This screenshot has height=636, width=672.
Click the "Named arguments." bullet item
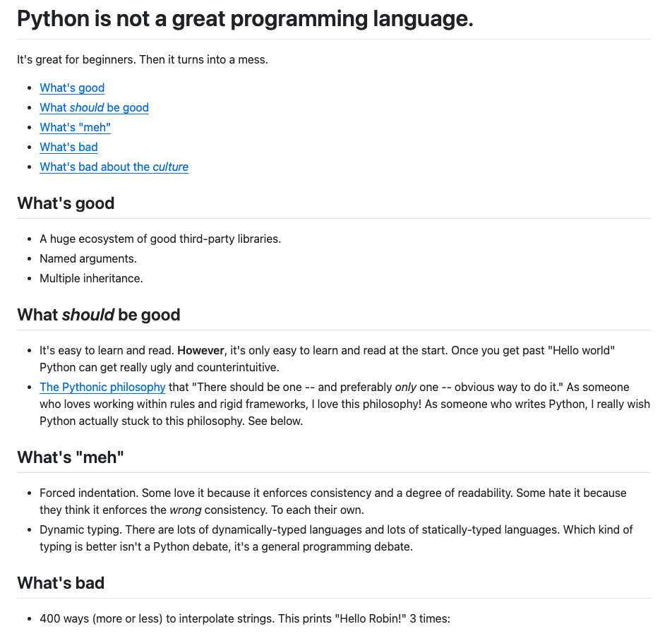click(88, 258)
